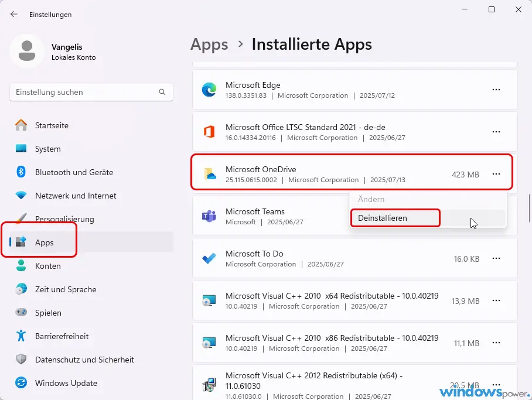
Task: Open the Barrierefreiheit settings
Action: pos(91,336)
